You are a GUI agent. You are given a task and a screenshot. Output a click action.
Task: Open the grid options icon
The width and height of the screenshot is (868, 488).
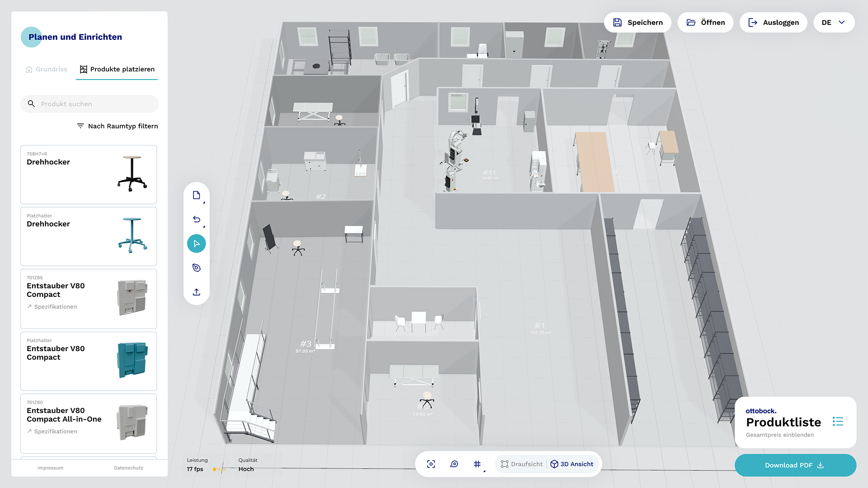(x=477, y=464)
